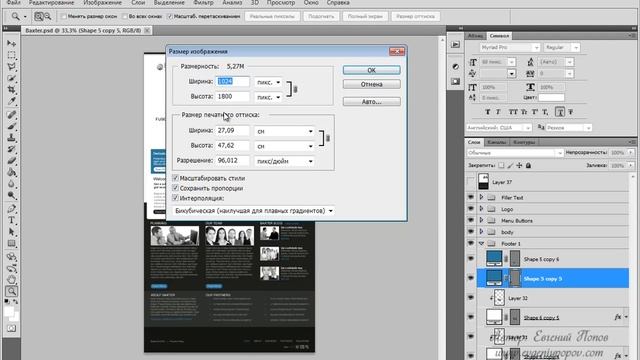Expand the body layer group
This screenshot has height=360, width=640.
click(x=481, y=232)
